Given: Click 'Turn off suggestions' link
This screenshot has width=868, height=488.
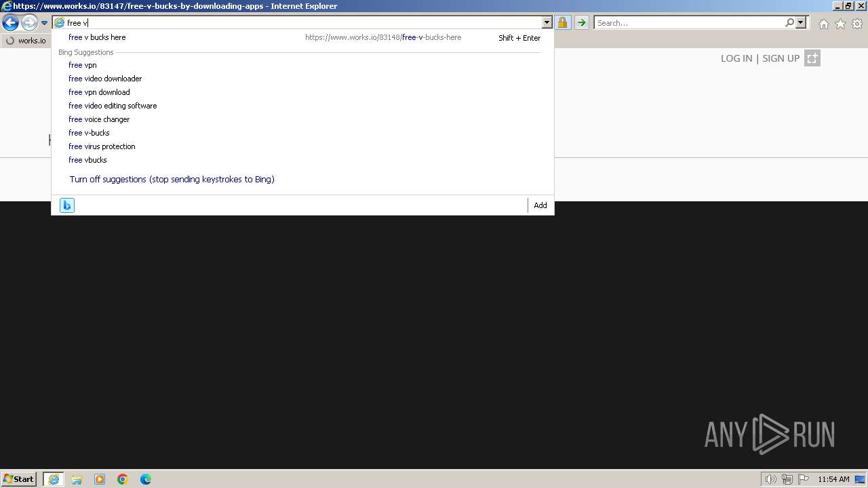Looking at the screenshot, I should [172, 180].
